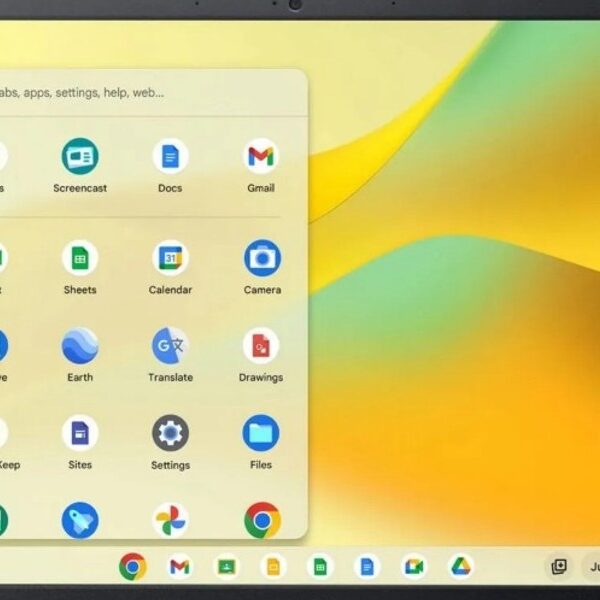This screenshot has height=600, width=600.
Task: Open Chrome from the launcher's bottom row
Action: pos(262,520)
